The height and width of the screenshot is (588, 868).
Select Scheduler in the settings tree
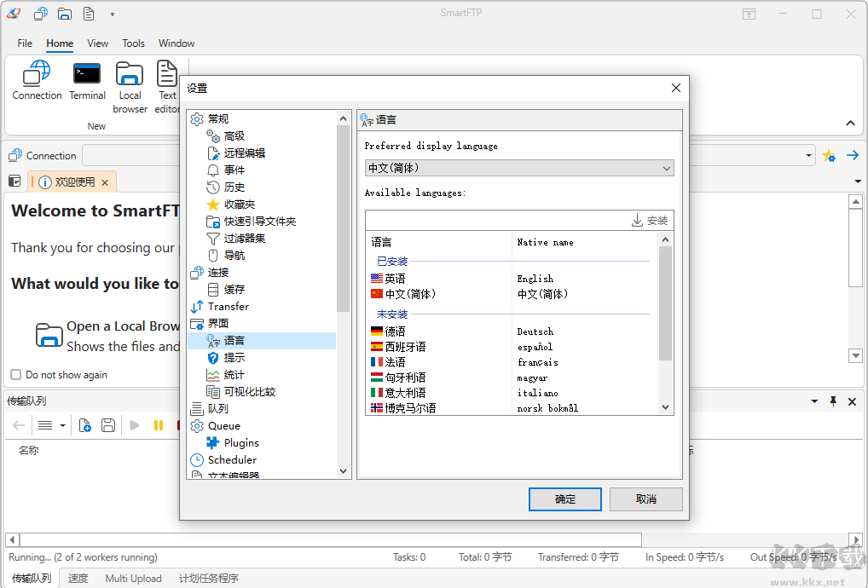coord(232,460)
